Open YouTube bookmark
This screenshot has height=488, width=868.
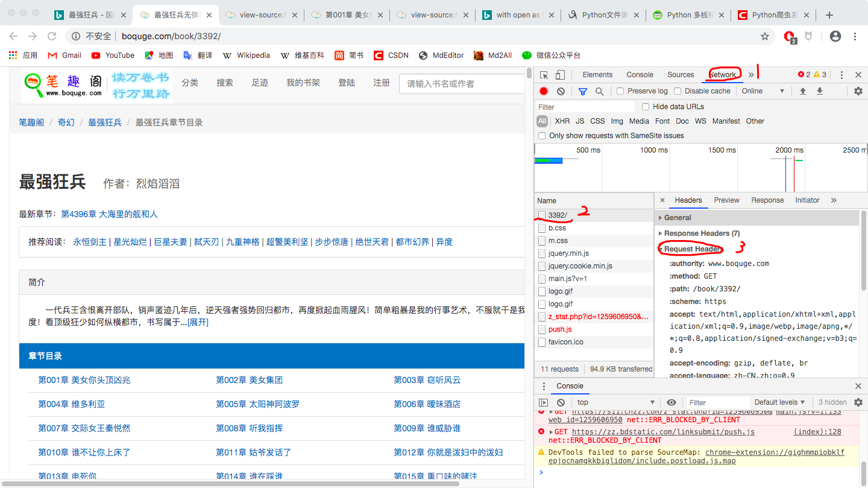click(x=113, y=55)
